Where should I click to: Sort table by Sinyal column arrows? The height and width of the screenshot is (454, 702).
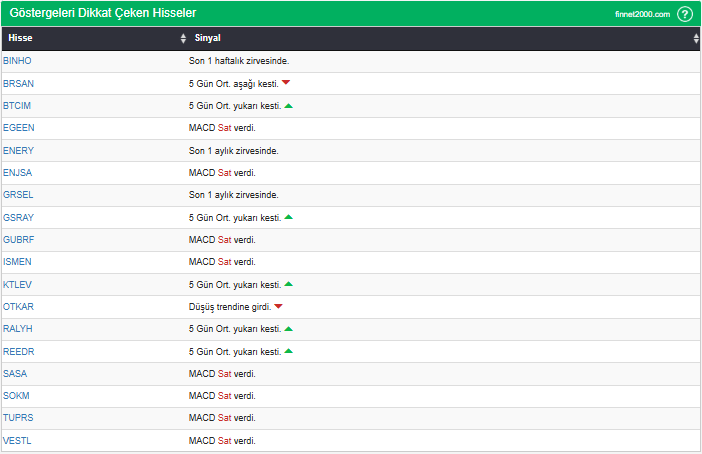click(696, 38)
